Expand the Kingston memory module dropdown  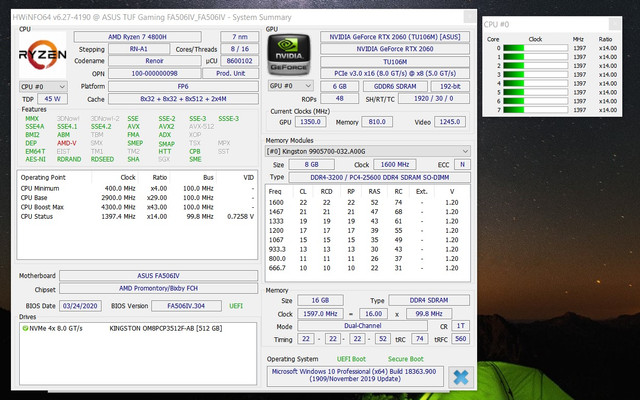click(x=367, y=151)
